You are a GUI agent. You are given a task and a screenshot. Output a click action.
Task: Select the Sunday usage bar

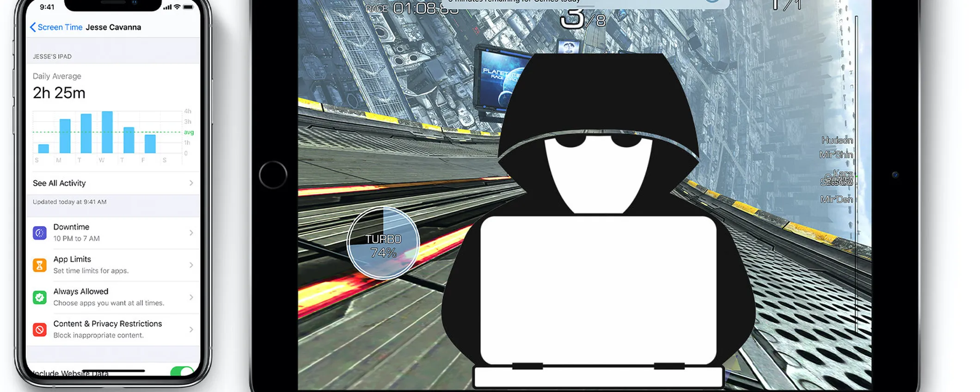[43, 148]
